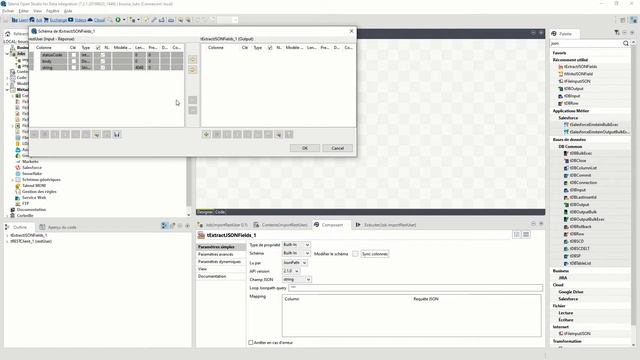The image size is (640, 360).
Task: Open Type de propriété dropdown
Action: 296,244
